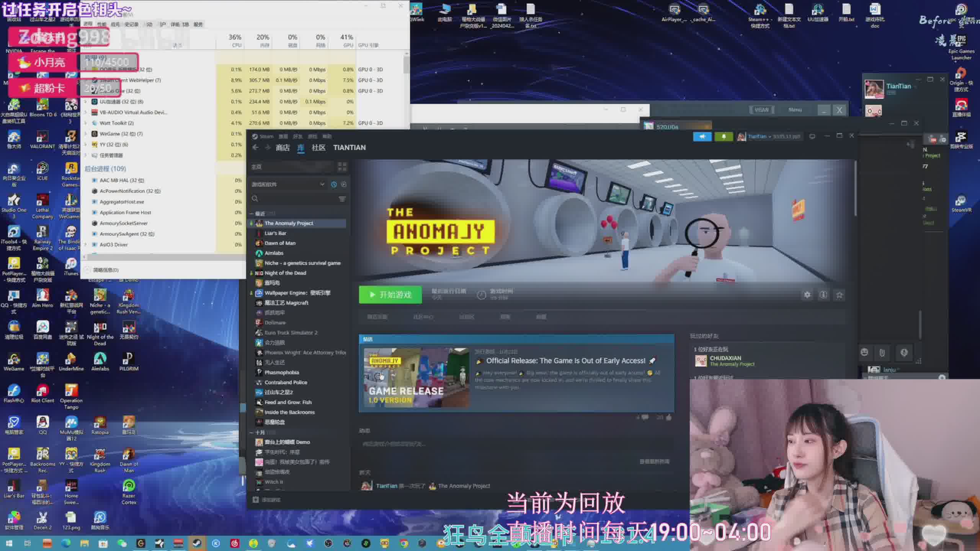Add game to favorites with star icon
This screenshot has width=980, height=551.
[840, 295]
